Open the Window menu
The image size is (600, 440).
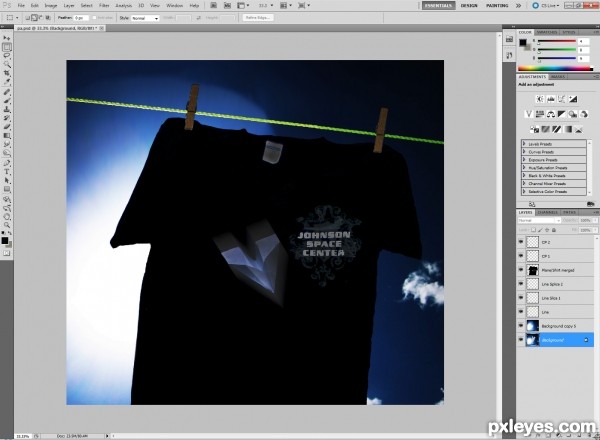coord(174,6)
